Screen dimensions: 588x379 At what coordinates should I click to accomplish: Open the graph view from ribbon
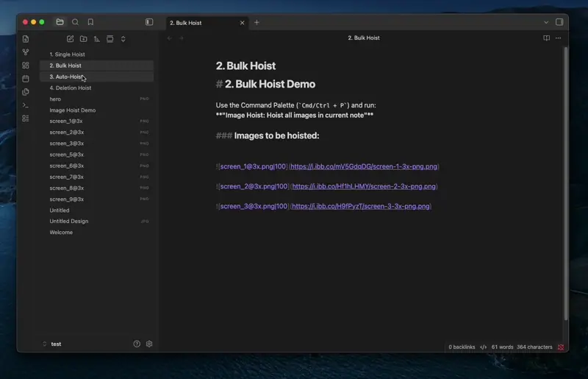(26, 52)
